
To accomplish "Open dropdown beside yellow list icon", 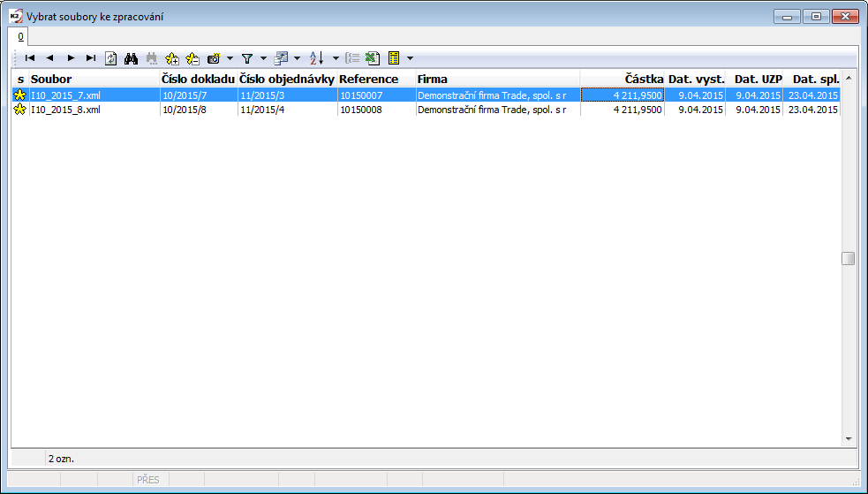I will (411, 58).
